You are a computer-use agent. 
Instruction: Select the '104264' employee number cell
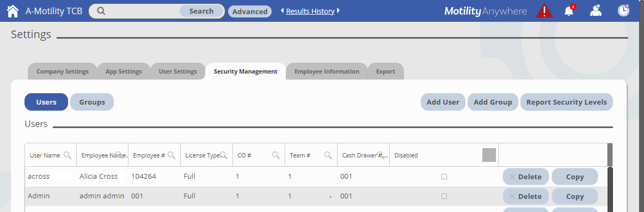click(155, 177)
